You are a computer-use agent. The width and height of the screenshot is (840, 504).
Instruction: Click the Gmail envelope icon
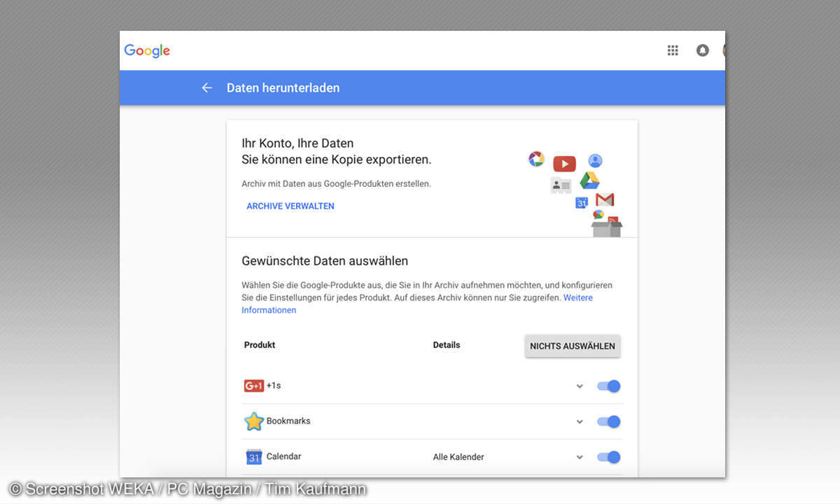[605, 199]
